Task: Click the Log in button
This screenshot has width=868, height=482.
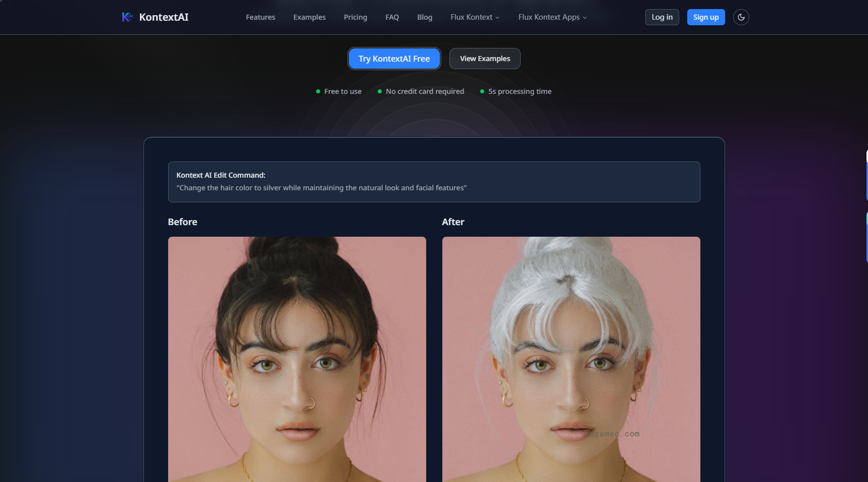Action: (662, 17)
